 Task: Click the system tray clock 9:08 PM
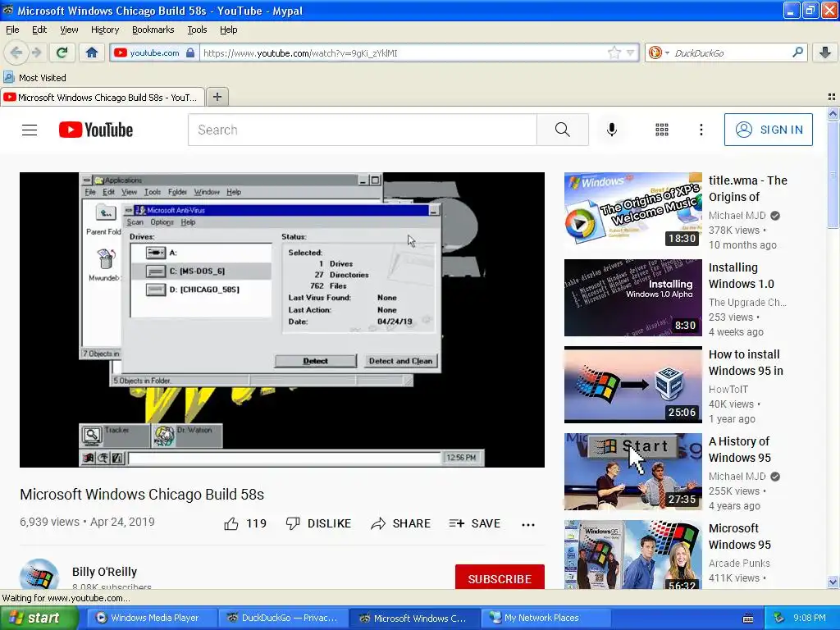click(809, 618)
